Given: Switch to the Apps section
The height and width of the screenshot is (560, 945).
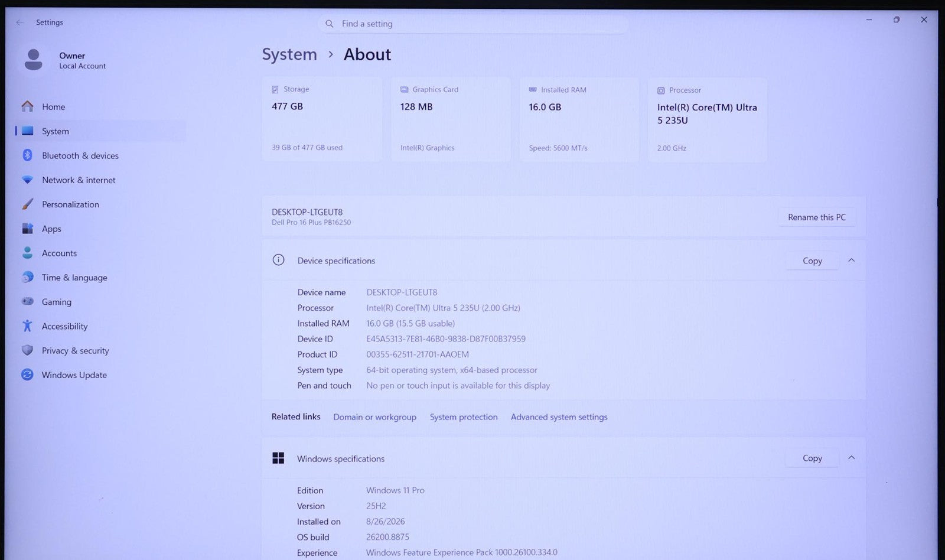Looking at the screenshot, I should point(100,229).
